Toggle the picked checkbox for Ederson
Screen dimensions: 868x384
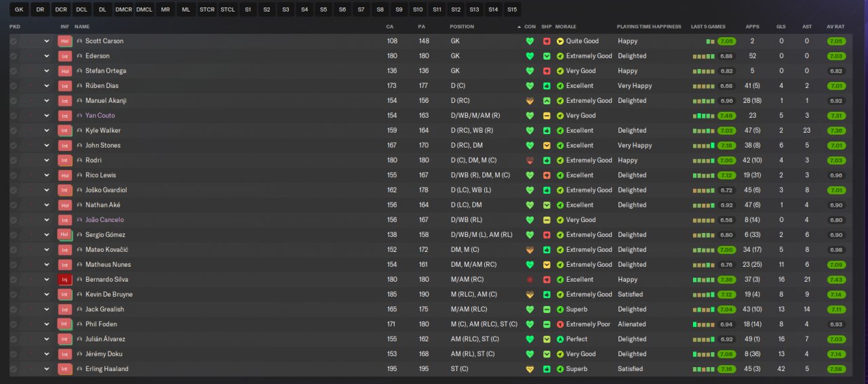[x=14, y=56]
